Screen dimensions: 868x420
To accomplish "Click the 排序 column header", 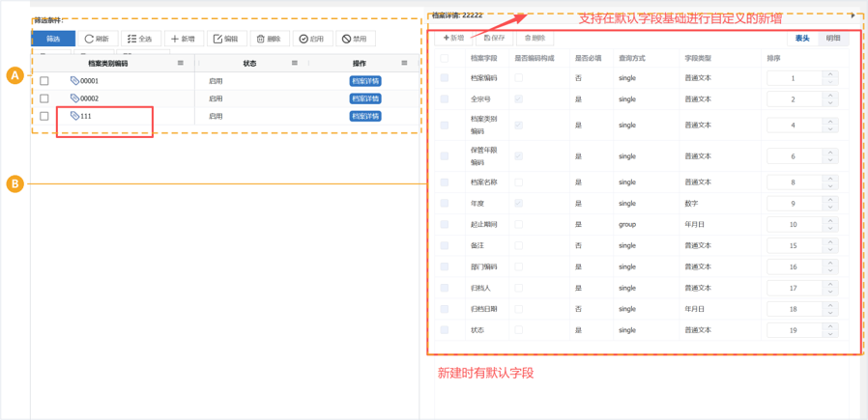I will (x=773, y=58).
